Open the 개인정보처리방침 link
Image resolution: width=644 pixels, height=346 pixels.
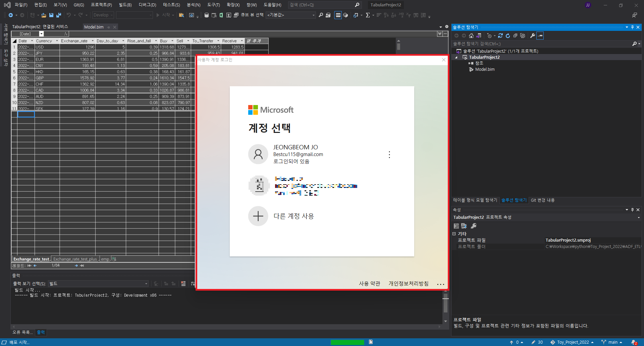409,284
